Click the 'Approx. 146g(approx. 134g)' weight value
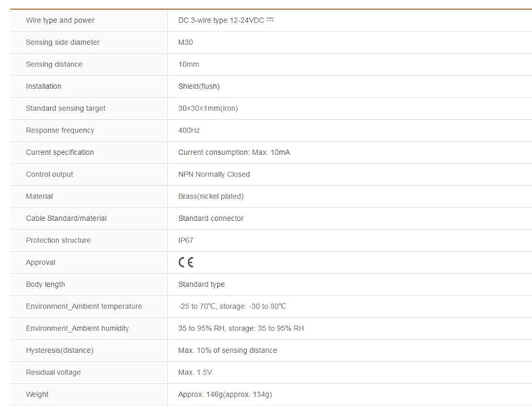This screenshot has height=406, width=532. pos(225,394)
